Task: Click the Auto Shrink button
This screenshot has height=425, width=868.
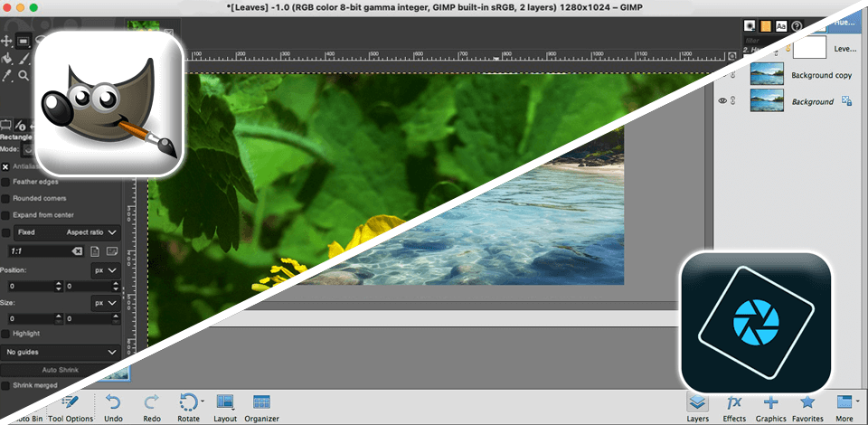Action: (x=60, y=370)
